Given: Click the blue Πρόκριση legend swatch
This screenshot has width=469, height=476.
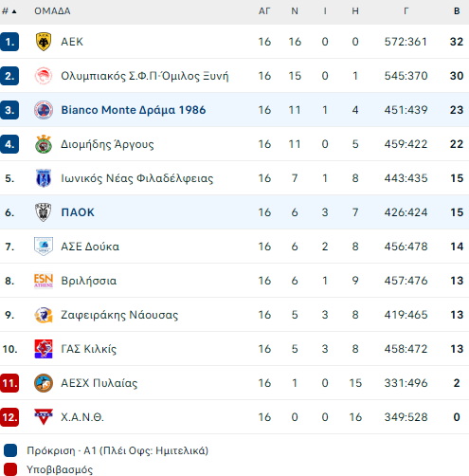Looking at the screenshot, I should pos(10,450).
